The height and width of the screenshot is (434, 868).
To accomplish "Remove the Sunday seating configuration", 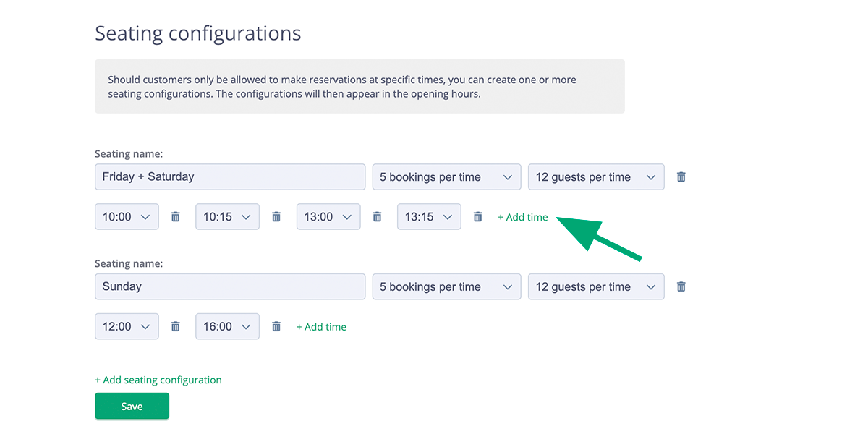I will pyautogui.click(x=681, y=286).
